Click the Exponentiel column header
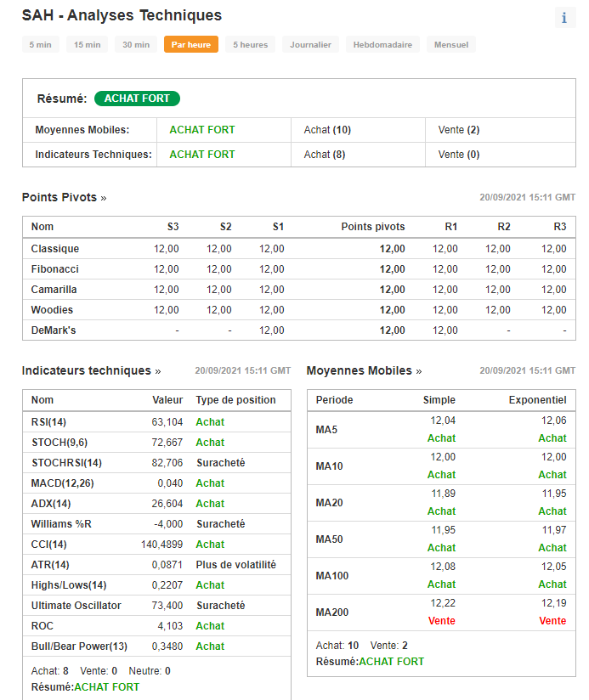The height and width of the screenshot is (700, 589). coord(538,400)
